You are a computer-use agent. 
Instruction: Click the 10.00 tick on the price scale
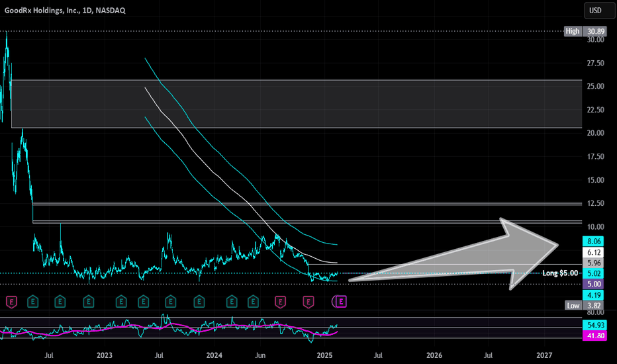(595, 226)
